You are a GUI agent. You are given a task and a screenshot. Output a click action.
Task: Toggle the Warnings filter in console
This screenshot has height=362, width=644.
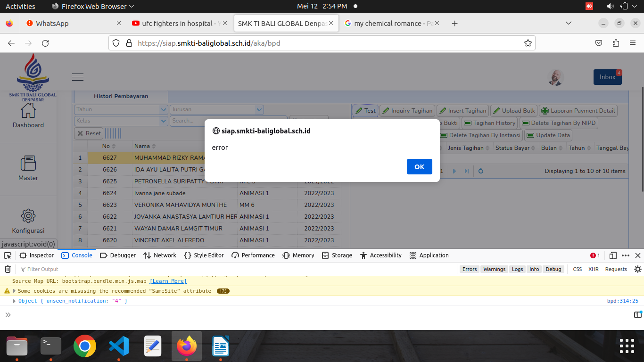[x=494, y=269]
